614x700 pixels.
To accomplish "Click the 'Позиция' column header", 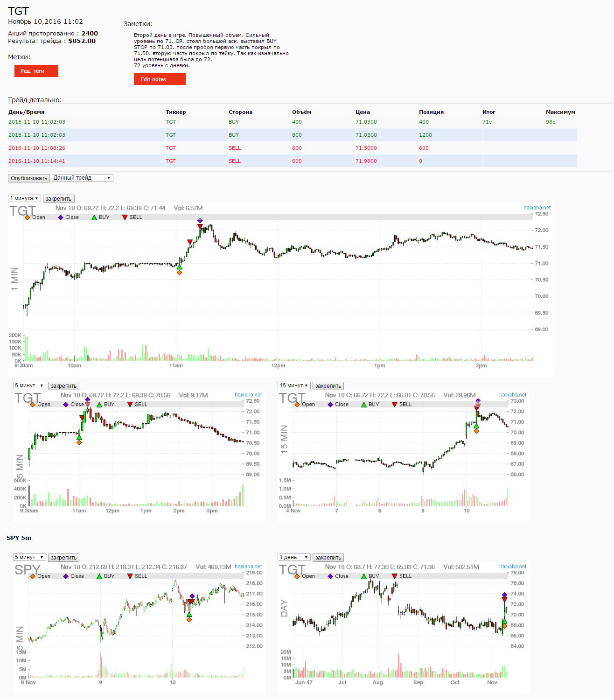I will 431,112.
